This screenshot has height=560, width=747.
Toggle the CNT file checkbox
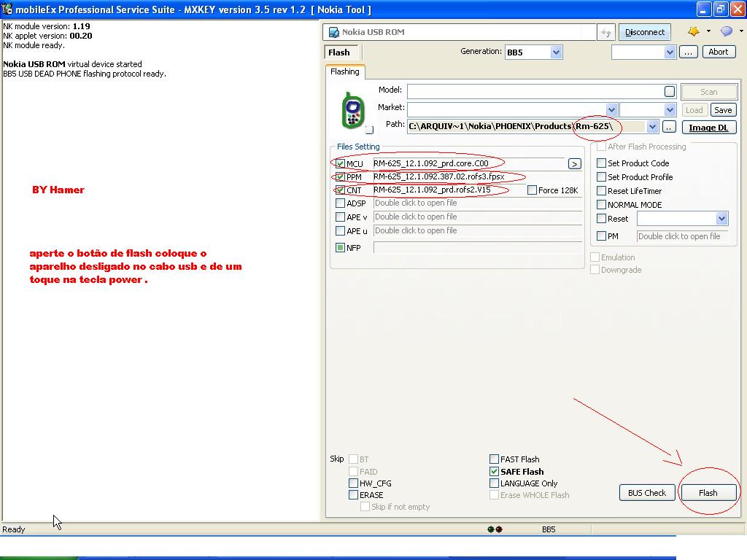point(340,190)
